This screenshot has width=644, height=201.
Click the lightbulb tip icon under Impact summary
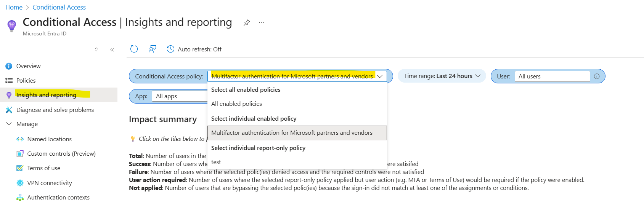click(x=133, y=139)
